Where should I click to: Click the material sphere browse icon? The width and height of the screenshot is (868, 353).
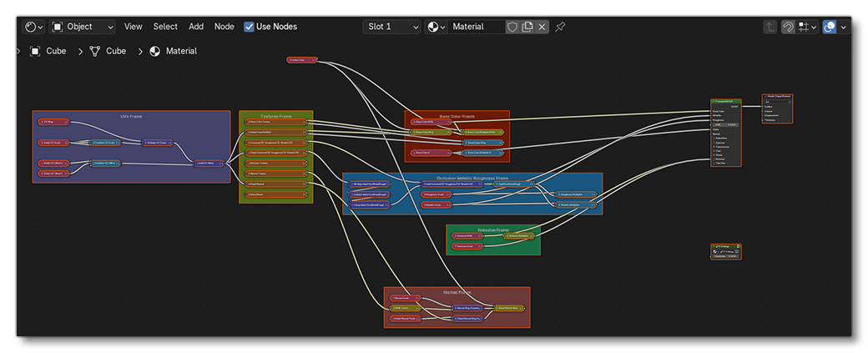(436, 27)
